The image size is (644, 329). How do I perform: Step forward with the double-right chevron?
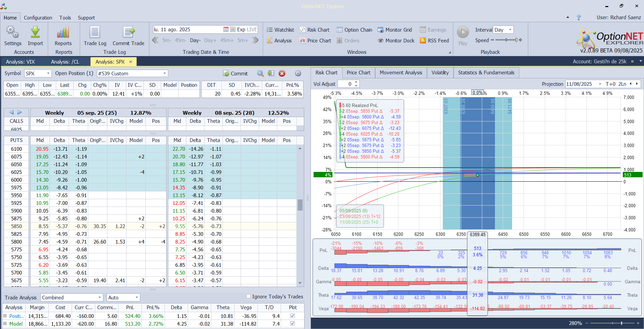(255, 40)
